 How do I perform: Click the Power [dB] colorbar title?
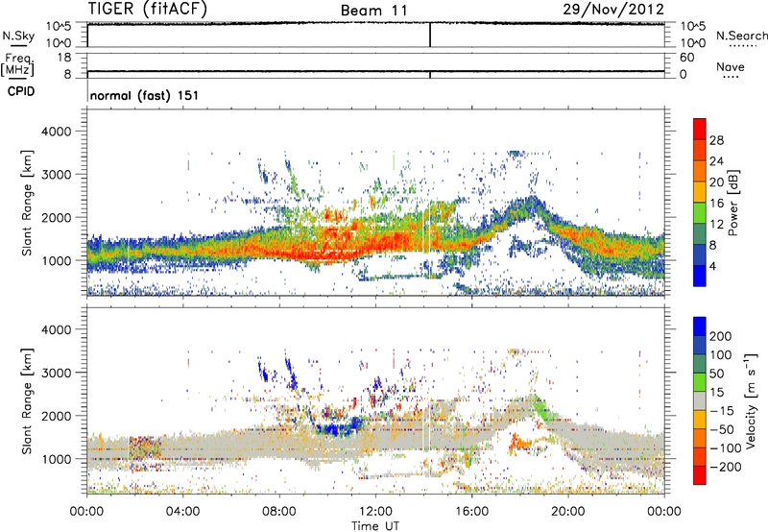point(733,203)
